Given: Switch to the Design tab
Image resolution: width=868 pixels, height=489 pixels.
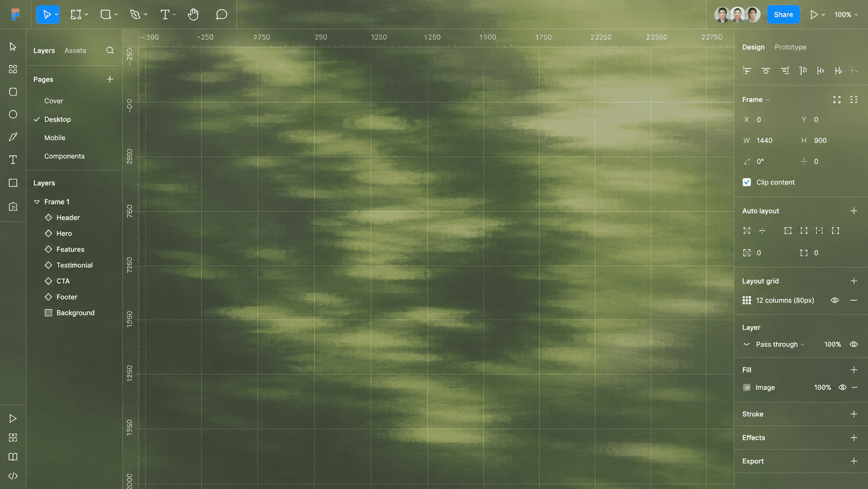Looking at the screenshot, I should coord(753,47).
